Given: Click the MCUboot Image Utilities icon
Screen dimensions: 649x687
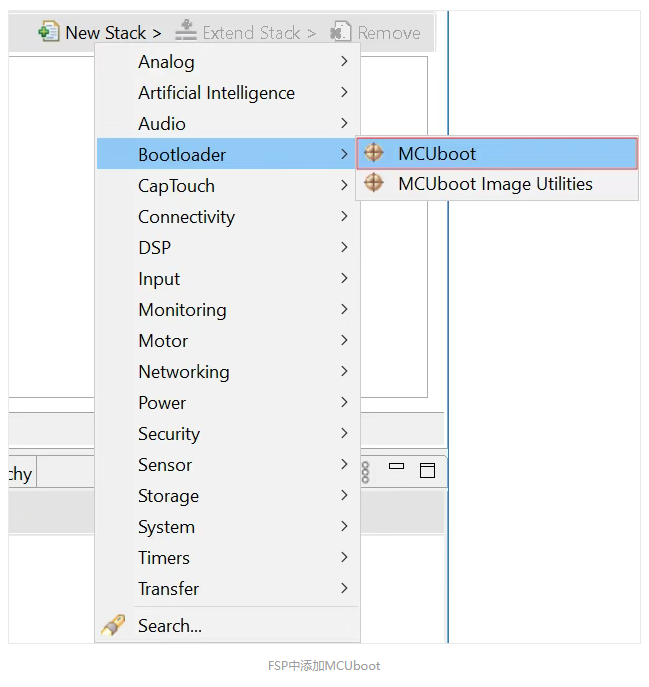Looking at the screenshot, I should click(x=374, y=183).
